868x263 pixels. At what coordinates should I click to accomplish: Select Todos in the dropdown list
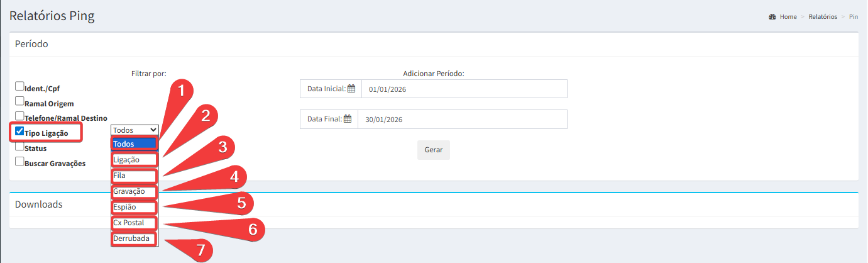[x=134, y=144]
